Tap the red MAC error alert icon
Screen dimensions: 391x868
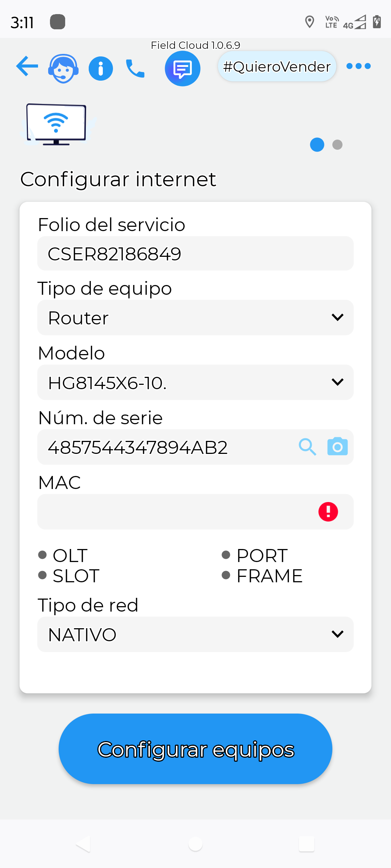coord(328,512)
